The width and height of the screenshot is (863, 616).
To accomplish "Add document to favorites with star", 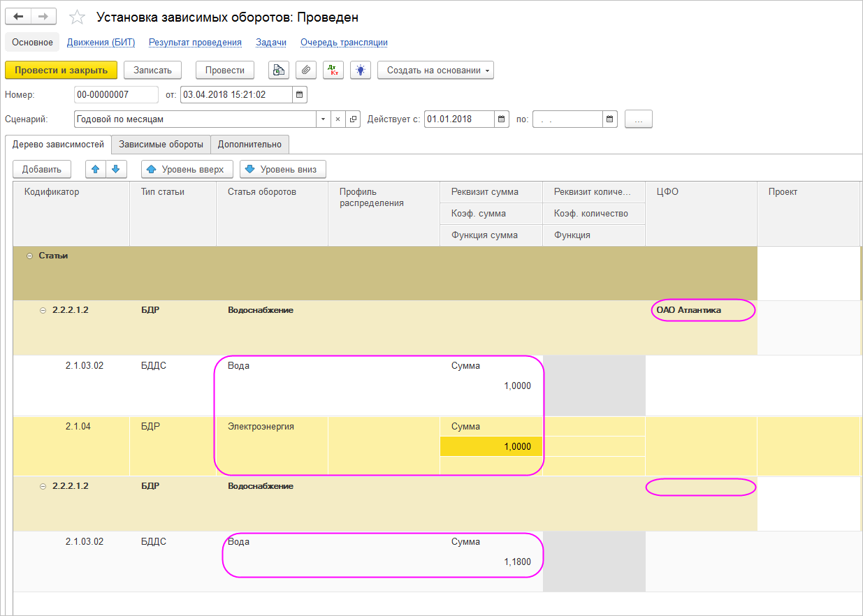I will tap(77, 17).
